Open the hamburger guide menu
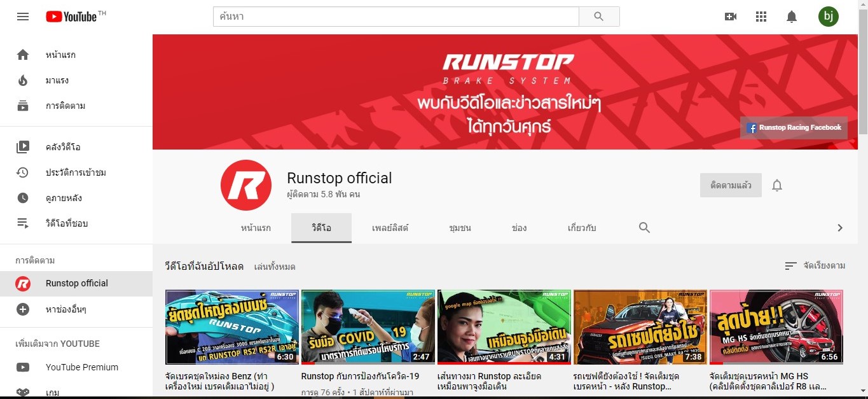The image size is (868, 399). tap(23, 17)
